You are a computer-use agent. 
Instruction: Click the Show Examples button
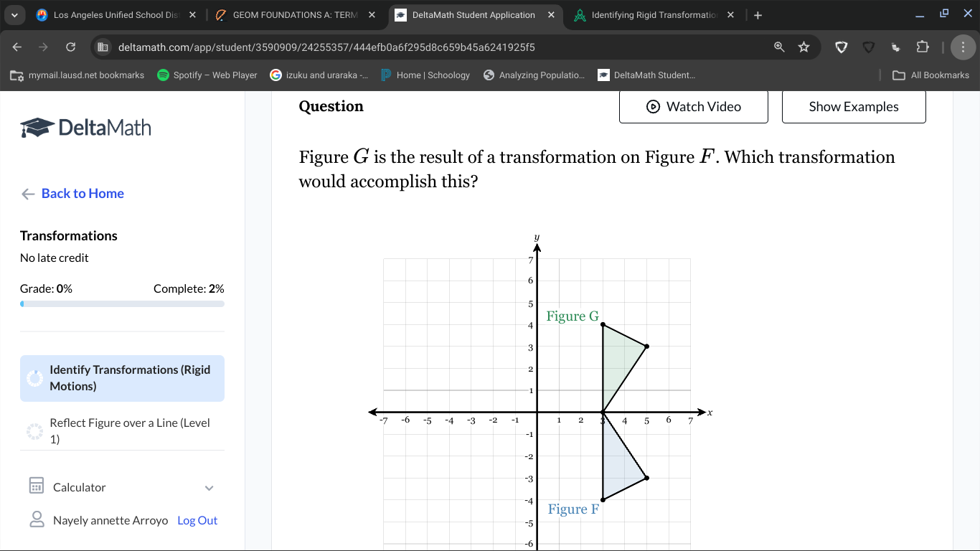click(x=854, y=107)
